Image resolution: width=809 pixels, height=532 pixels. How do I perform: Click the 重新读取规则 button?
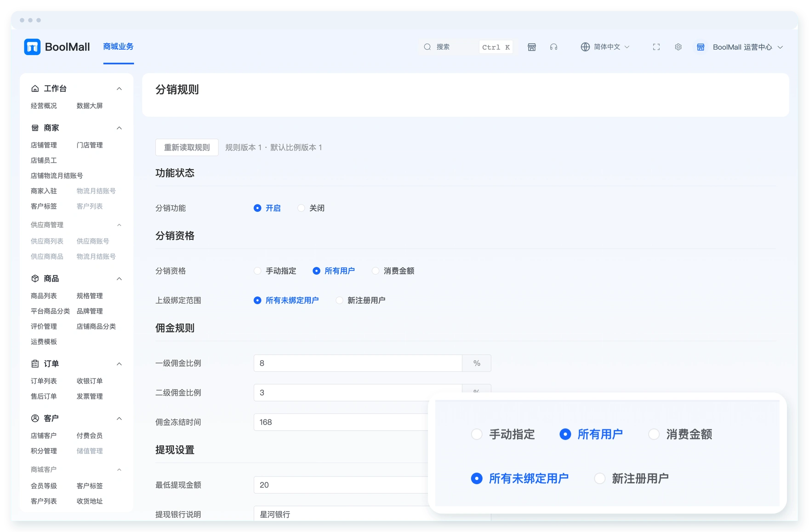click(x=187, y=147)
